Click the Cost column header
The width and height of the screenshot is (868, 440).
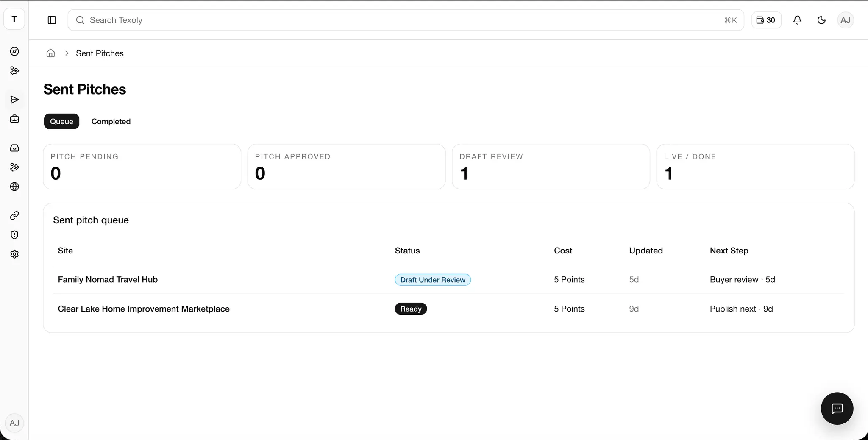pyautogui.click(x=563, y=251)
